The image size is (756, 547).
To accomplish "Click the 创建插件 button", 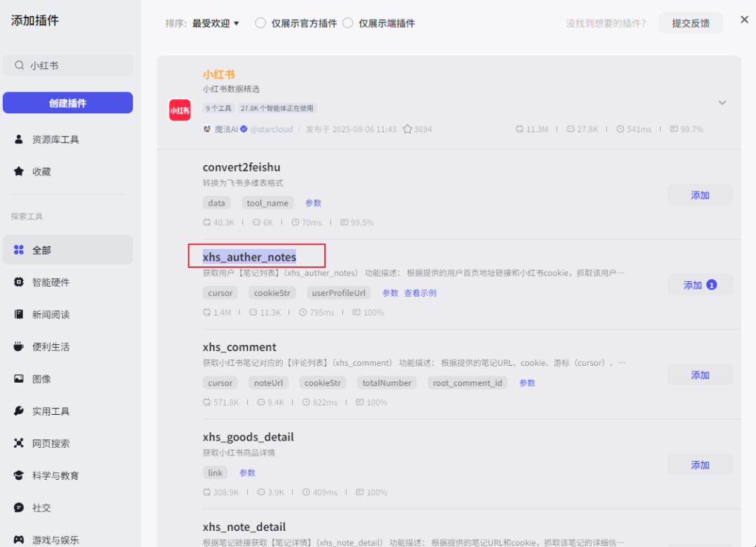I will point(67,103).
